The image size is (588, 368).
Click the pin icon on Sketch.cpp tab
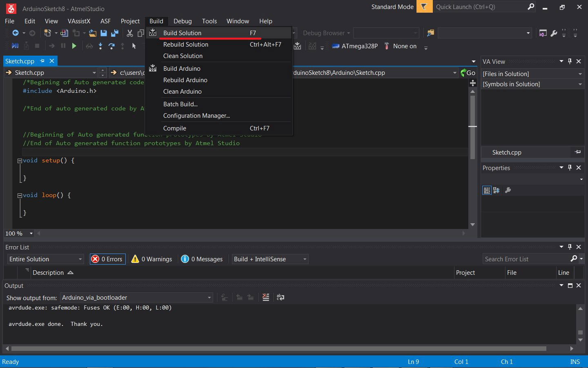coord(42,61)
